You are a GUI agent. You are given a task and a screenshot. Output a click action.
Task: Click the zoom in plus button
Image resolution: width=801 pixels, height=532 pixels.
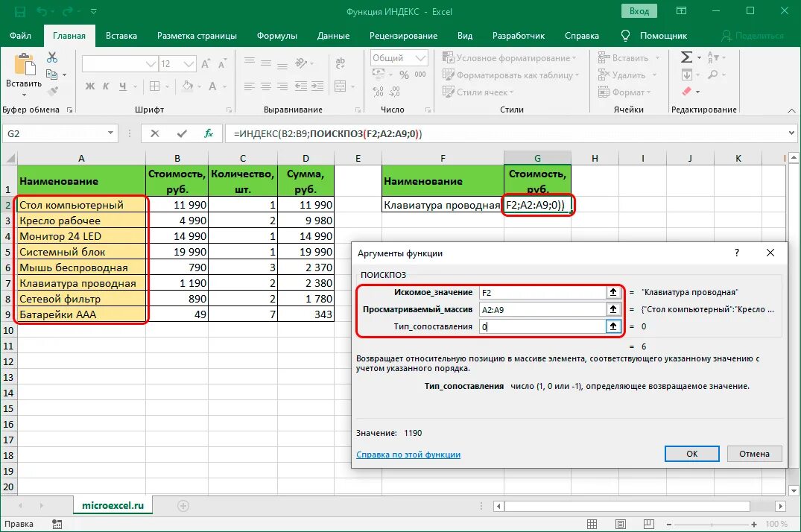tap(754, 524)
